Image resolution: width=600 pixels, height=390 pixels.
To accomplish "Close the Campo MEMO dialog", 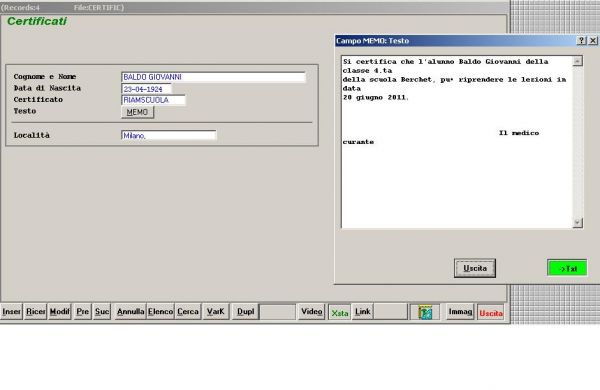I will [x=593, y=41].
